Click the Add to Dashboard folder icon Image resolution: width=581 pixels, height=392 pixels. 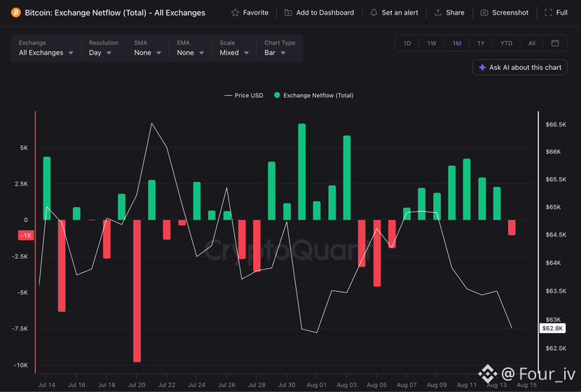click(288, 13)
